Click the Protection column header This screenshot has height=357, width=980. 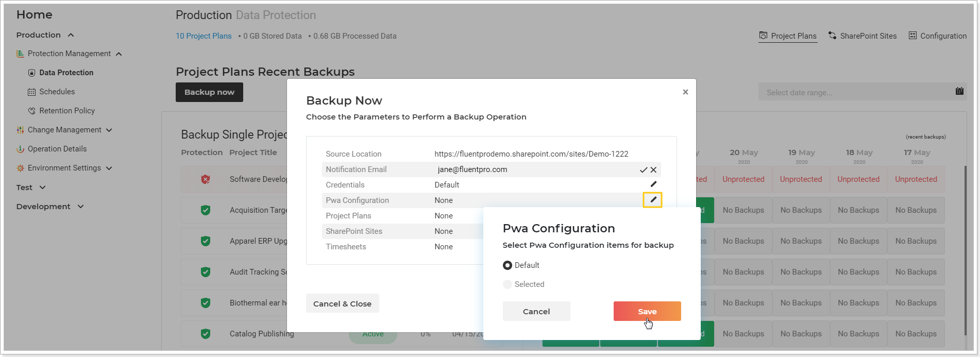(202, 152)
